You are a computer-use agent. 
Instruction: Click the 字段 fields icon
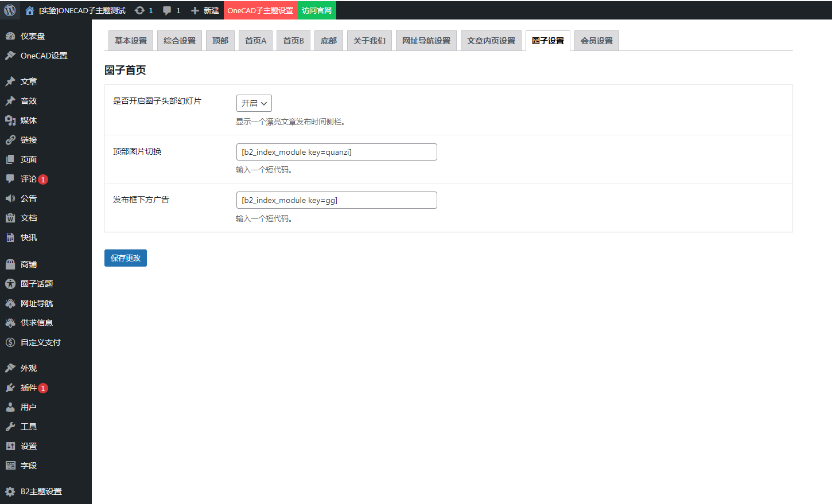click(10, 466)
